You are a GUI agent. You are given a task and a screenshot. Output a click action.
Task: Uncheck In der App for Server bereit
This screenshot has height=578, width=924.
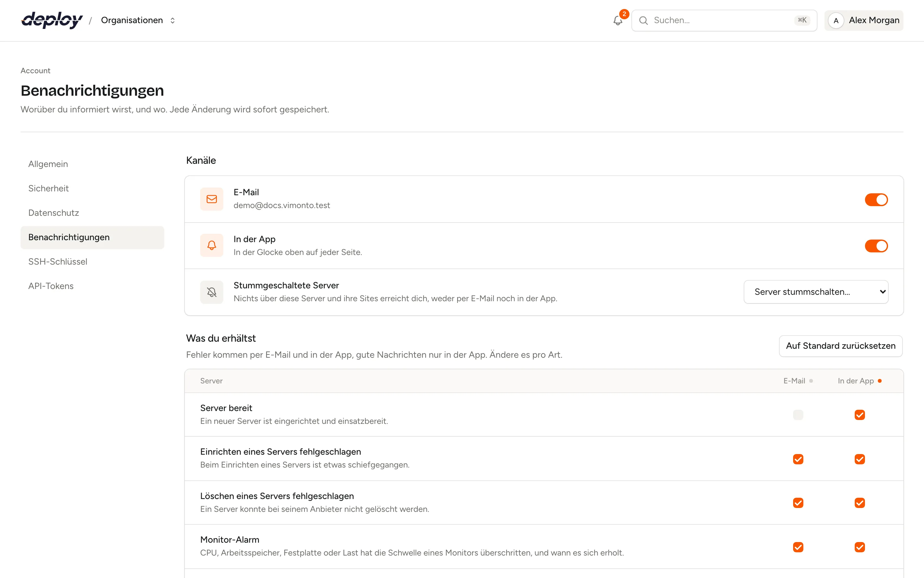pos(860,415)
